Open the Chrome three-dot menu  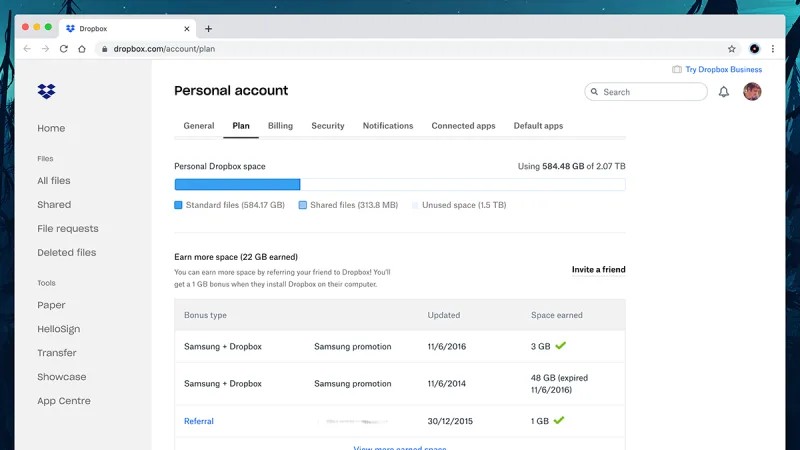[x=772, y=49]
